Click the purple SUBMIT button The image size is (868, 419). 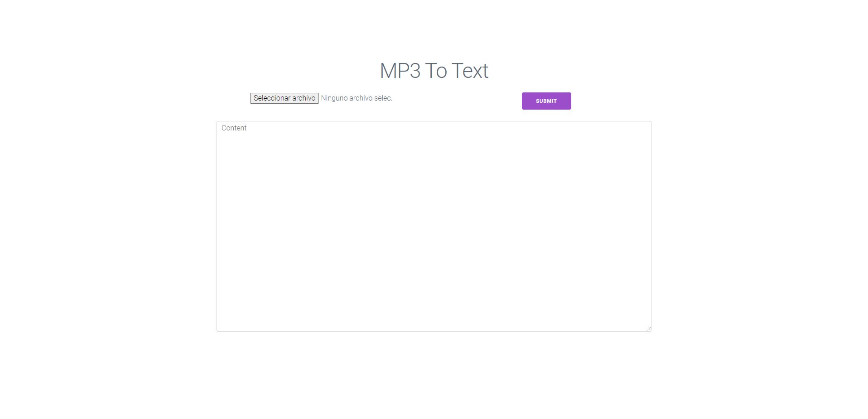coord(546,101)
